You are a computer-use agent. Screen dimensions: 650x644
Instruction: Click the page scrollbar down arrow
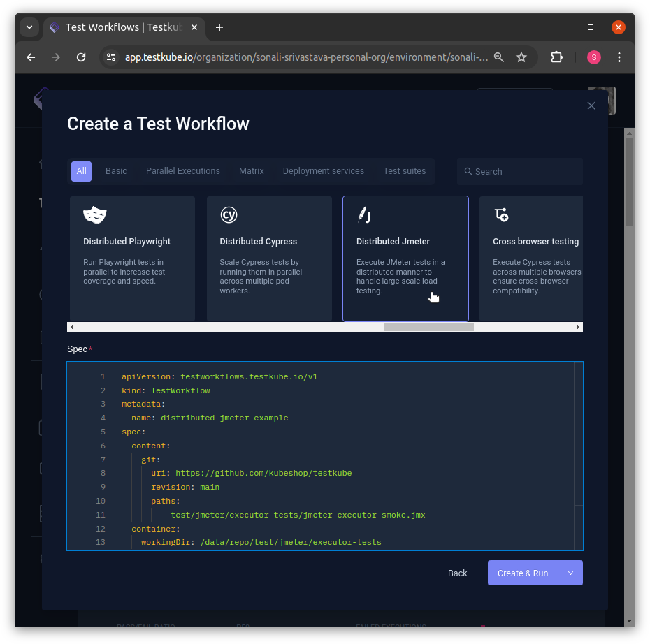pos(629,621)
